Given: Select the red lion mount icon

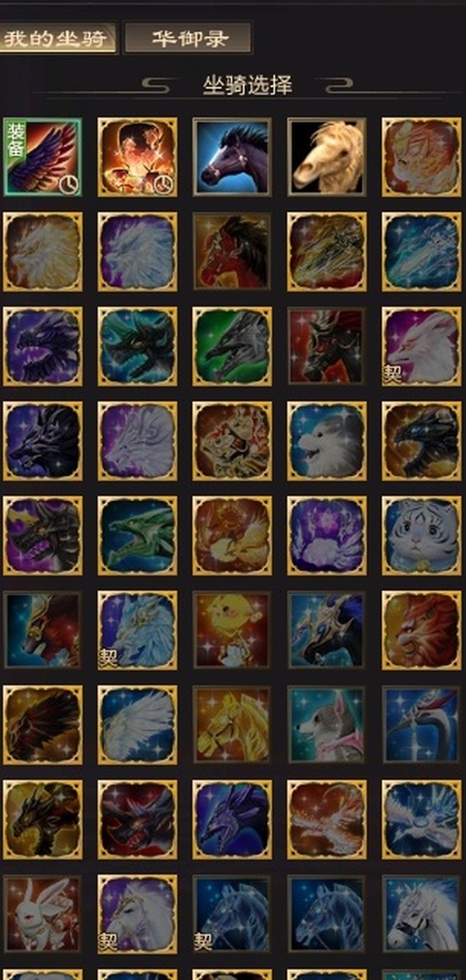Looking at the screenshot, I should 421,630.
